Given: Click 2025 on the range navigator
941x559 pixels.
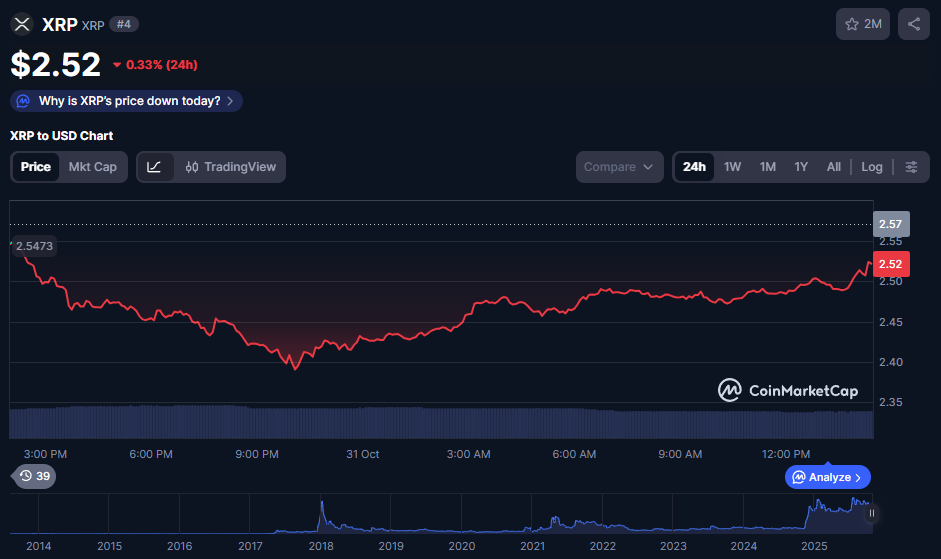Looking at the screenshot, I should pyautogui.click(x=814, y=546).
